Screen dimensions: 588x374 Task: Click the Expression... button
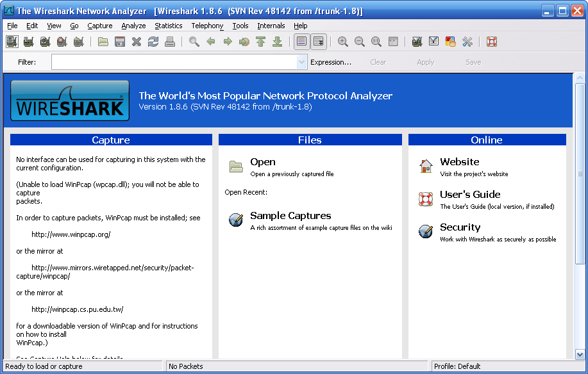coord(331,62)
